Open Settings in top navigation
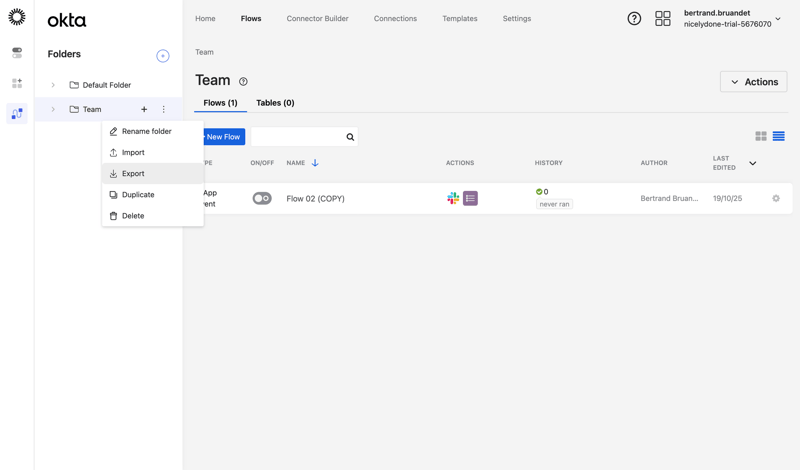 point(517,18)
